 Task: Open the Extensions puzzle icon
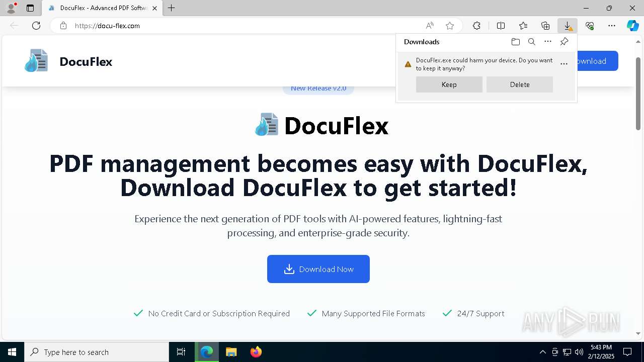click(x=476, y=26)
